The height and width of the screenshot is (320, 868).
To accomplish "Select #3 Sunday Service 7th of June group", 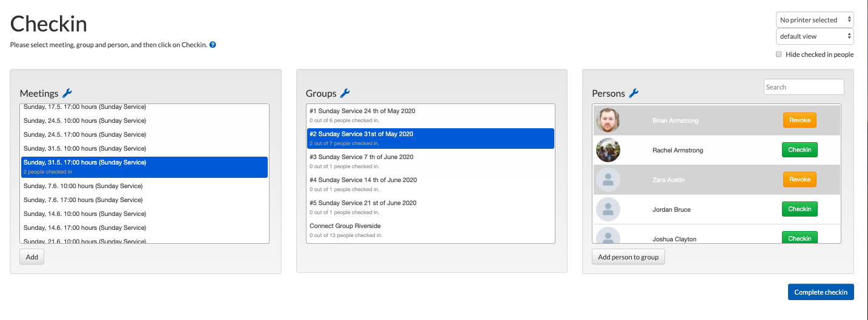I will [430, 161].
